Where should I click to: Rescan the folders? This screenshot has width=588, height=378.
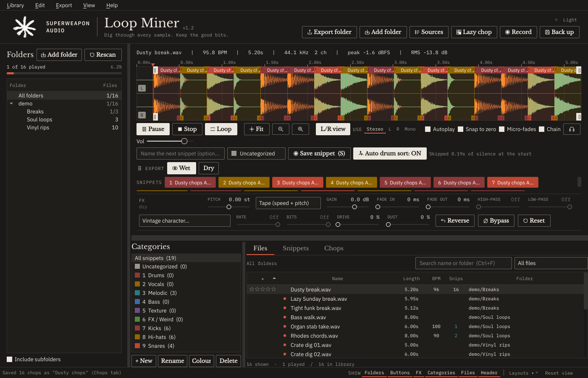pyautogui.click(x=103, y=55)
